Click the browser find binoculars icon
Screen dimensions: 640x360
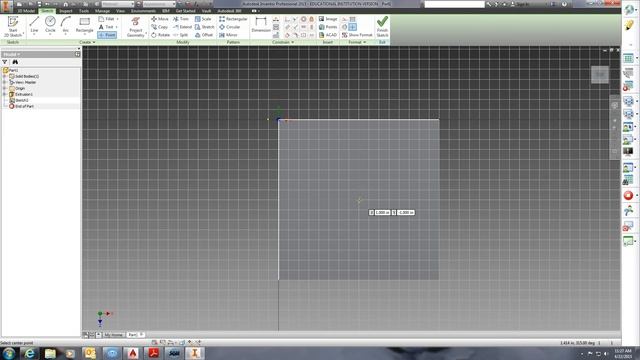(x=15, y=62)
